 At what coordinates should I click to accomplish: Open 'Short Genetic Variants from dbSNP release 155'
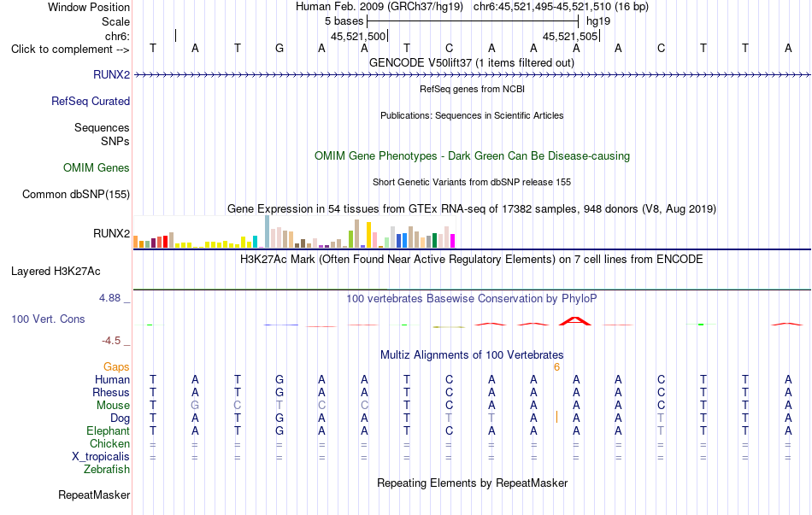472,182
